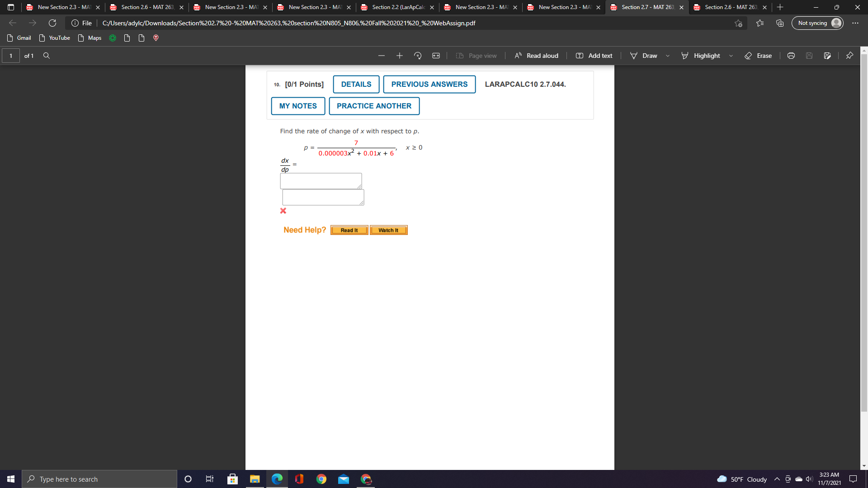Zoom in on the PDF

[x=399, y=56]
